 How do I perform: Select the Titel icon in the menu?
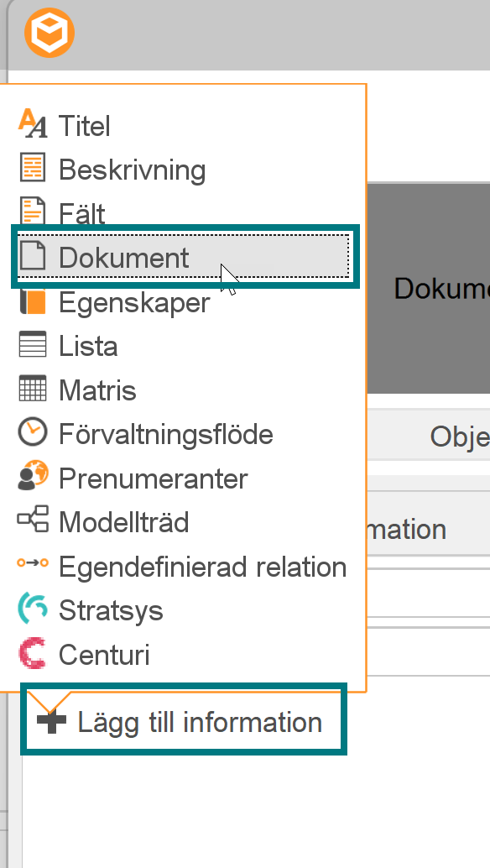click(x=31, y=124)
